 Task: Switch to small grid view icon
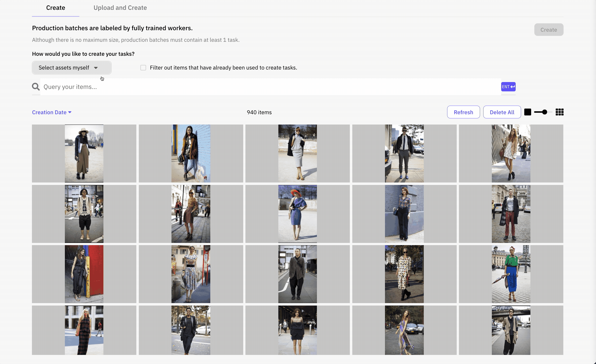(x=559, y=112)
